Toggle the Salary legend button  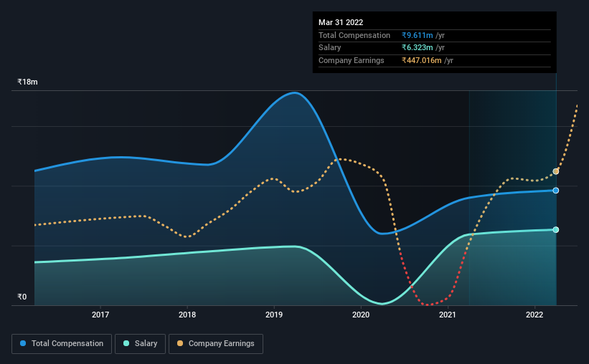point(140,344)
